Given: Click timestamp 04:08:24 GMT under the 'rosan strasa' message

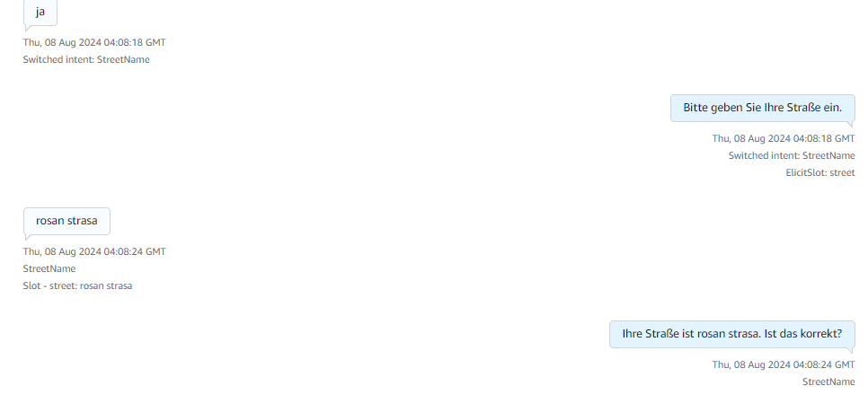Looking at the screenshot, I should pos(94,251).
